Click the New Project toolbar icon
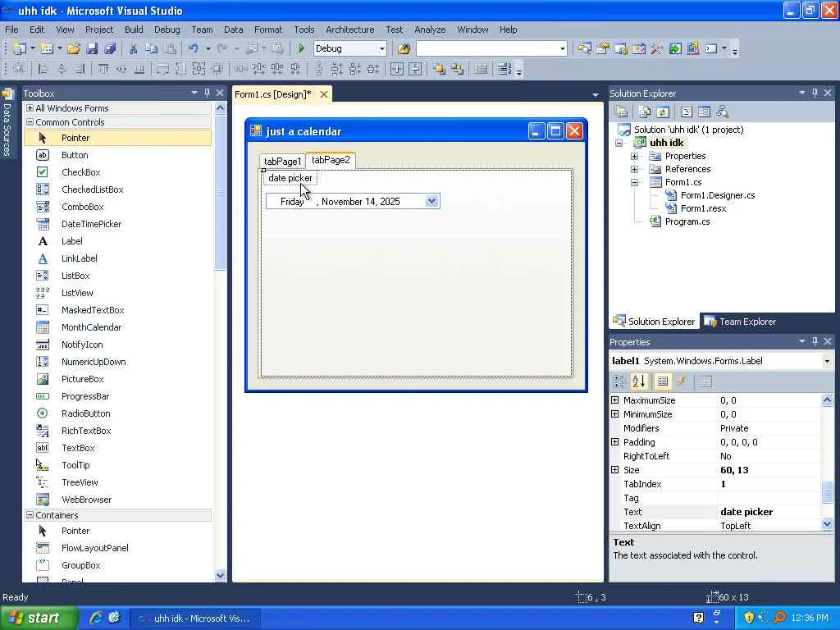 20,48
